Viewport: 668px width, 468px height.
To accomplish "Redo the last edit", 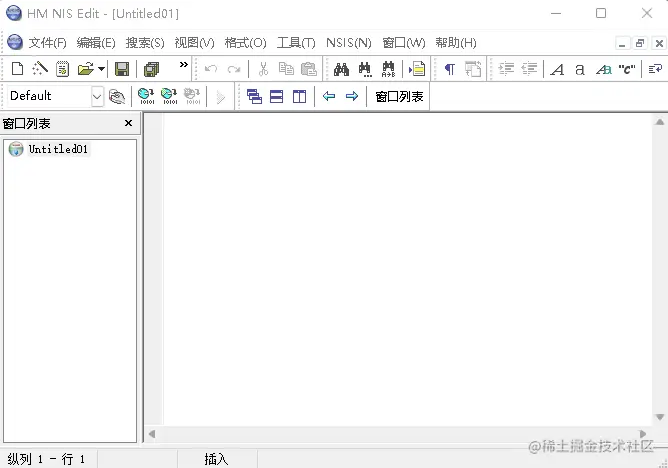I will pos(234,69).
